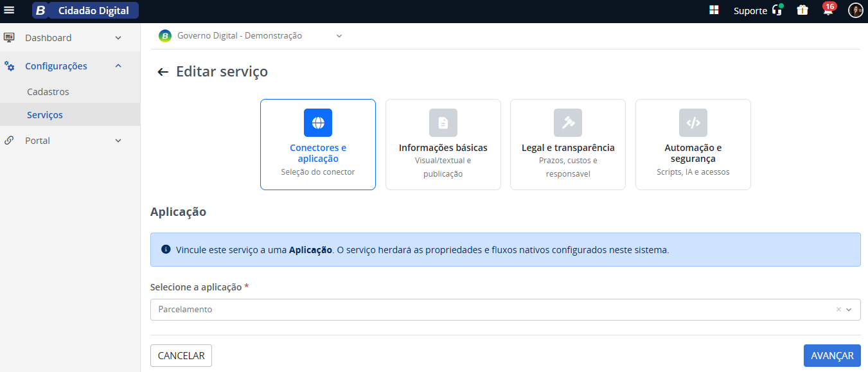Click the AVANÇAR button
The image size is (868, 372).
pos(832,356)
